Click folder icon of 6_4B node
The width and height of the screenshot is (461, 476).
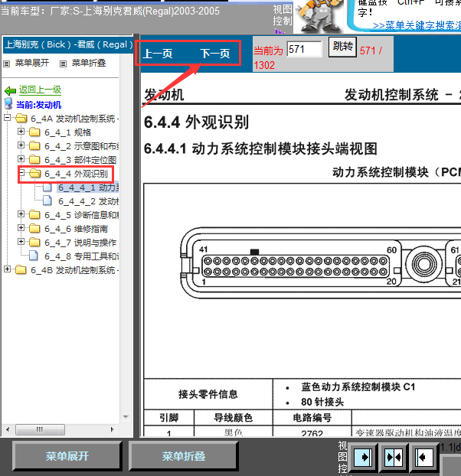click(21, 270)
